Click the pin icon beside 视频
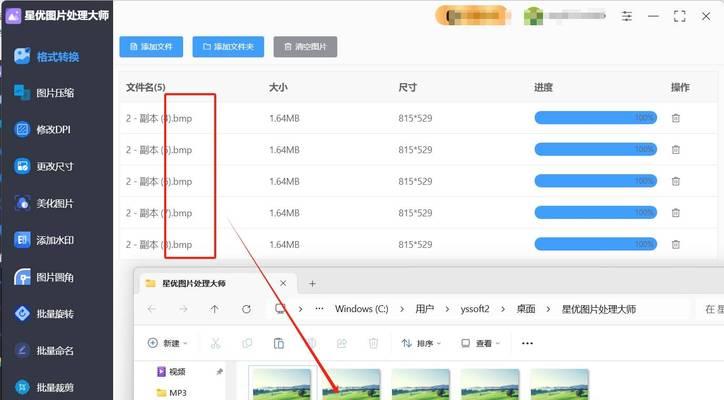724x400 pixels. click(219, 371)
